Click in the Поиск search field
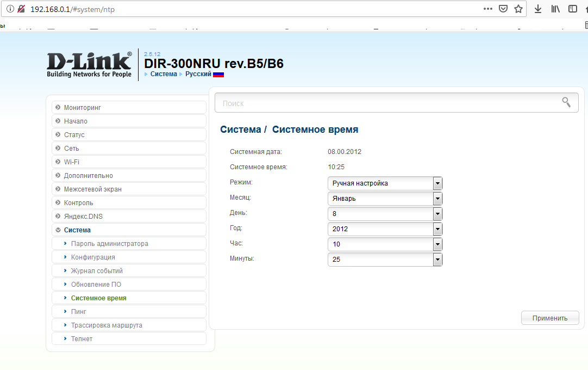588x370 pixels. pos(386,103)
